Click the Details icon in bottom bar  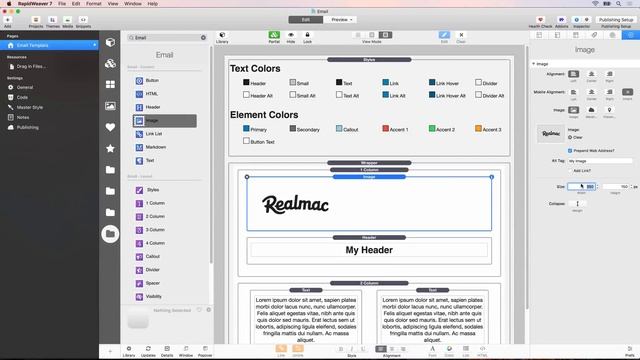(167, 349)
